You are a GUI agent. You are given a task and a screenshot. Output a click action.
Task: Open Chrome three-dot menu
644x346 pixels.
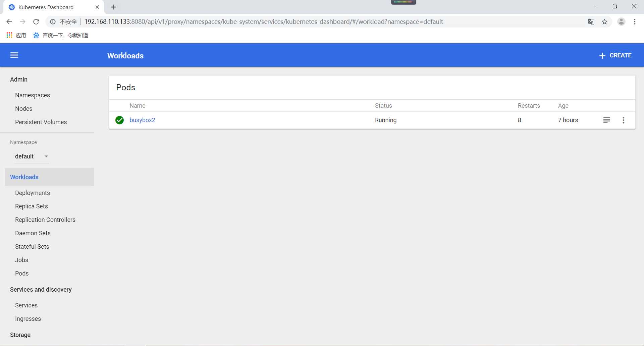[x=635, y=22]
